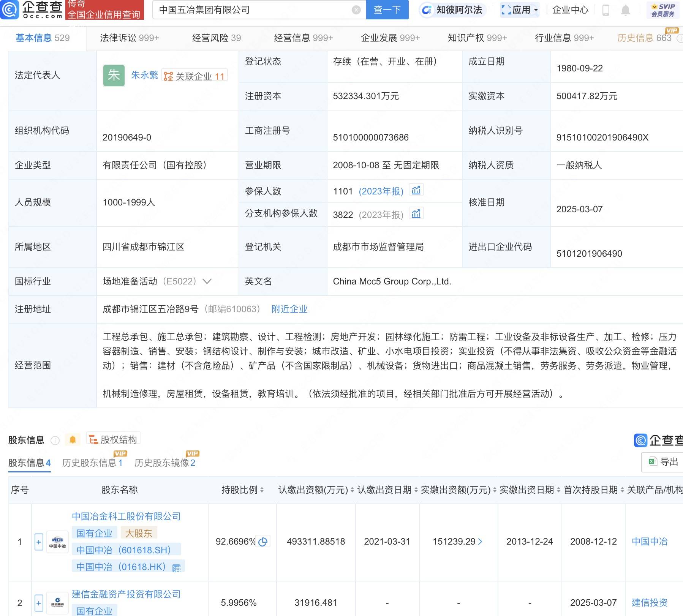
Task: Sort by 实缴出资额 column
Action: [x=495, y=490]
